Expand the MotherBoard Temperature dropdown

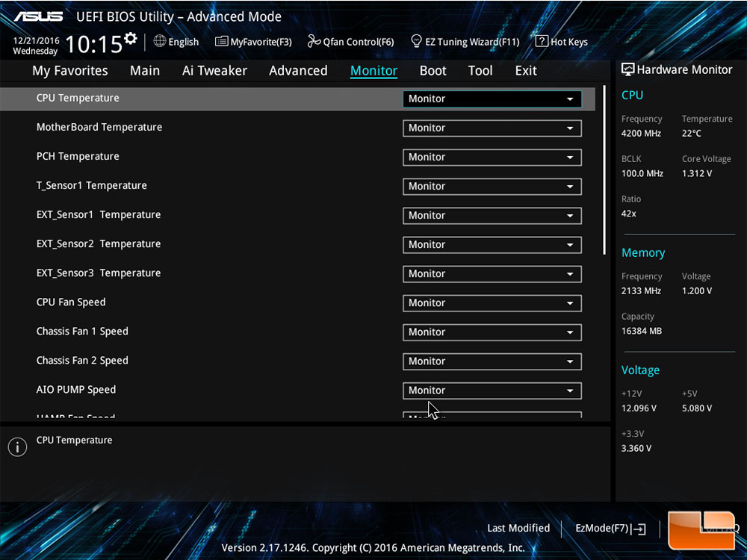(x=492, y=128)
